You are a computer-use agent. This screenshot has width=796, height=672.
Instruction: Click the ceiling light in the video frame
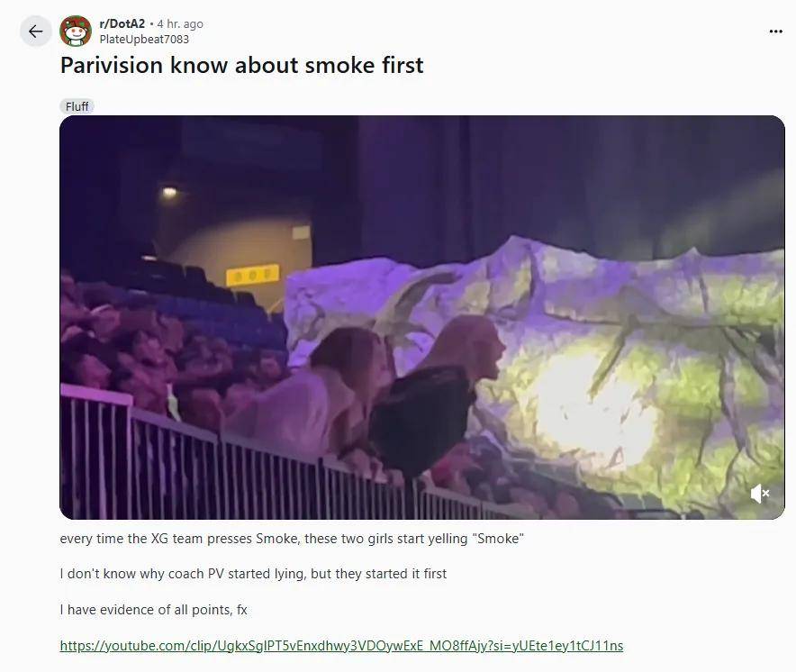pyautogui.click(x=169, y=192)
